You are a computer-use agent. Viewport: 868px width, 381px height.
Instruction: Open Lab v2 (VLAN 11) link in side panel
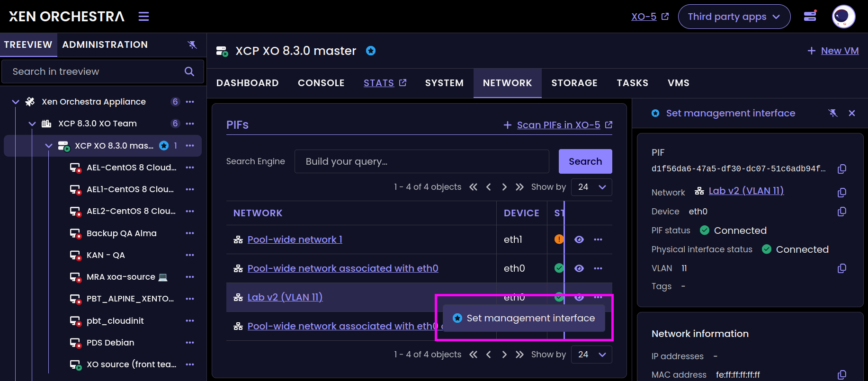pyautogui.click(x=746, y=191)
